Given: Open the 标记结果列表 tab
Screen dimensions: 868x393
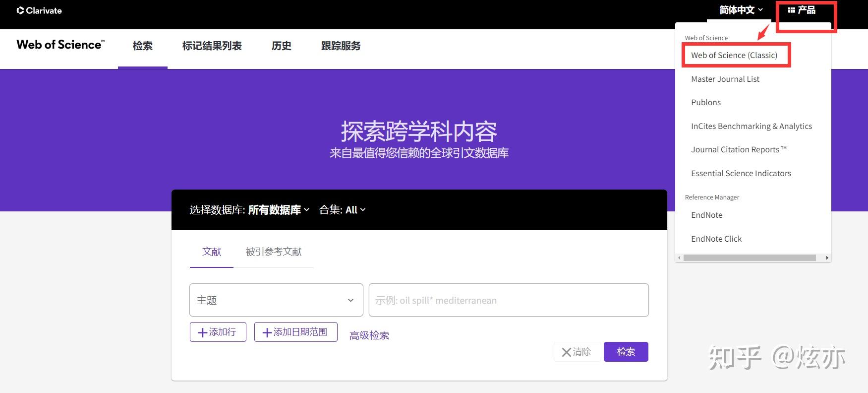Looking at the screenshot, I should pos(212,46).
